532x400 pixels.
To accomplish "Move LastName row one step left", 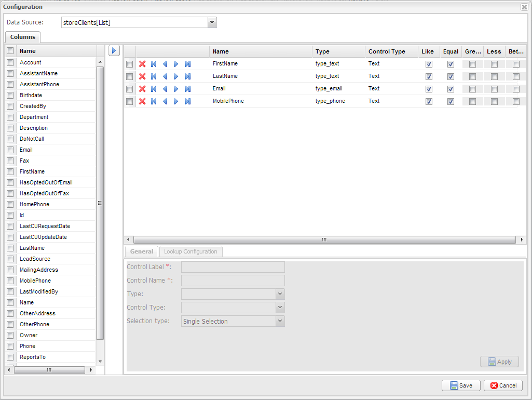I will pyautogui.click(x=165, y=76).
